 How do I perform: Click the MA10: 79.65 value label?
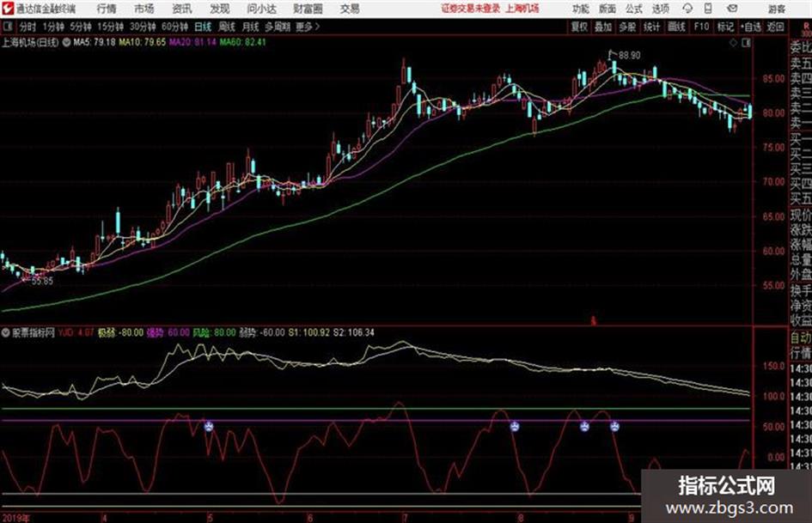[143, 42]
